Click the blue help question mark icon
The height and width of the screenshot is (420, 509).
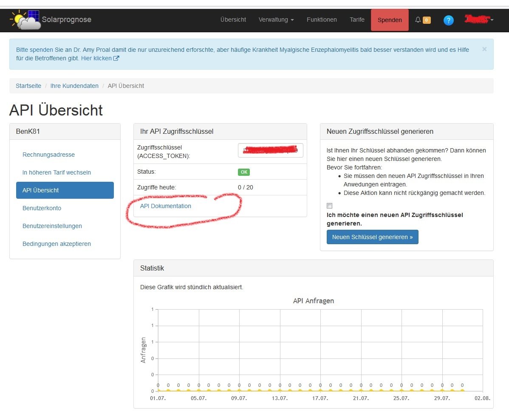pyautogui.click(x=448, y=20)
